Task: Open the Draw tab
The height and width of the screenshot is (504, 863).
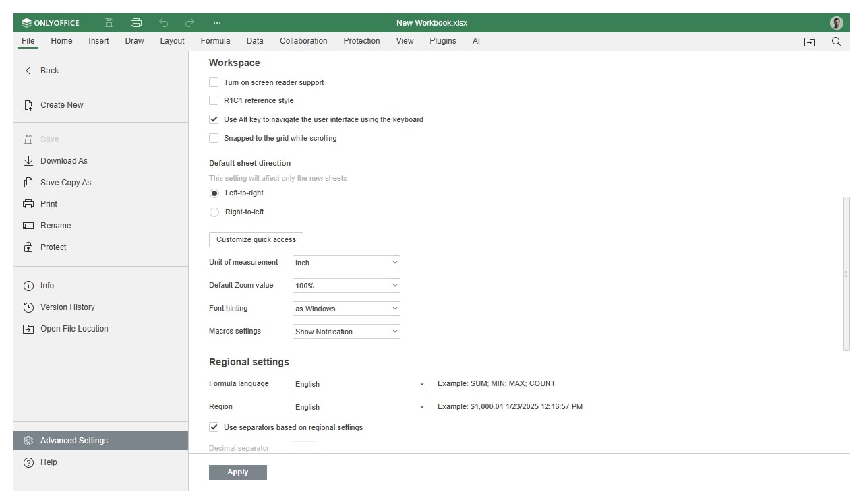Action: point(134,41)
